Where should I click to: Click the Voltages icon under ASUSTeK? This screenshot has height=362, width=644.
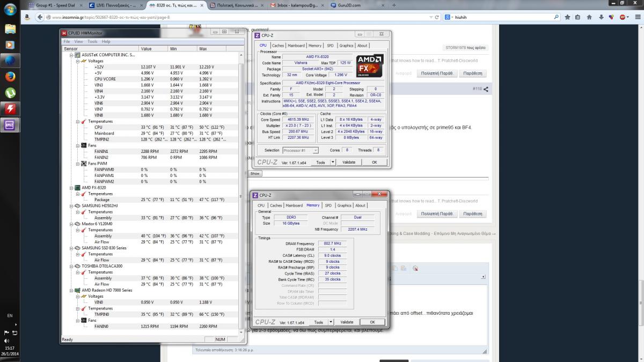[x=83, y=61]
